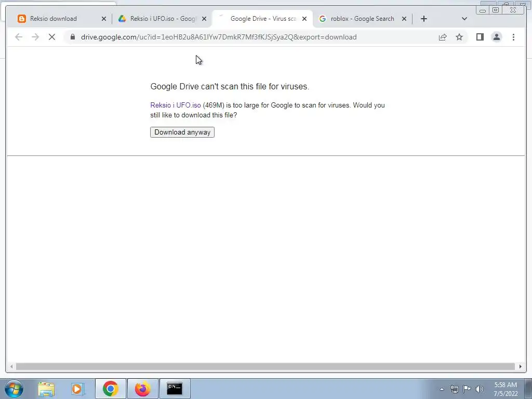The image size is (532, 399).
Task: Expand the tab search dropdown arrow
Action: [464, 19]
